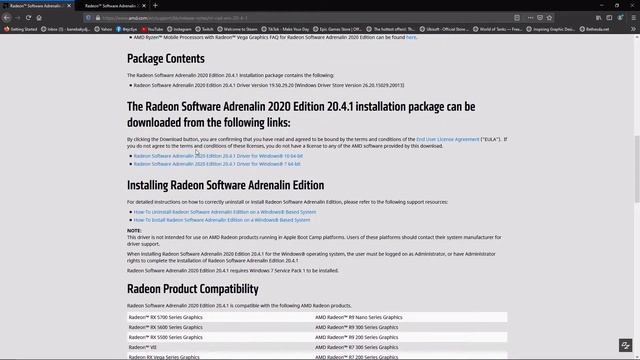Screen dimensions: 640x360
Task: Click the Package Contents heading
Action: 166,59
